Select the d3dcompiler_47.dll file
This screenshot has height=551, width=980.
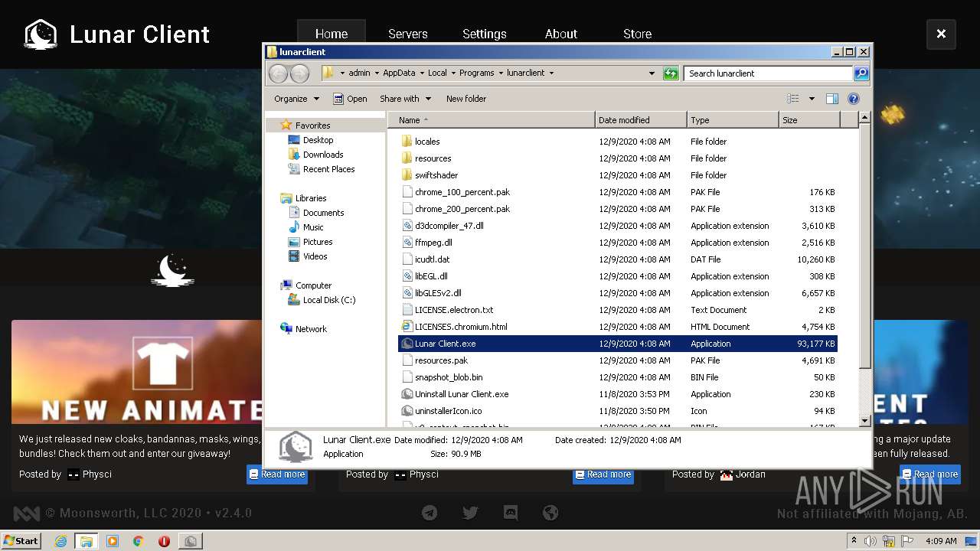pos(449,226)
